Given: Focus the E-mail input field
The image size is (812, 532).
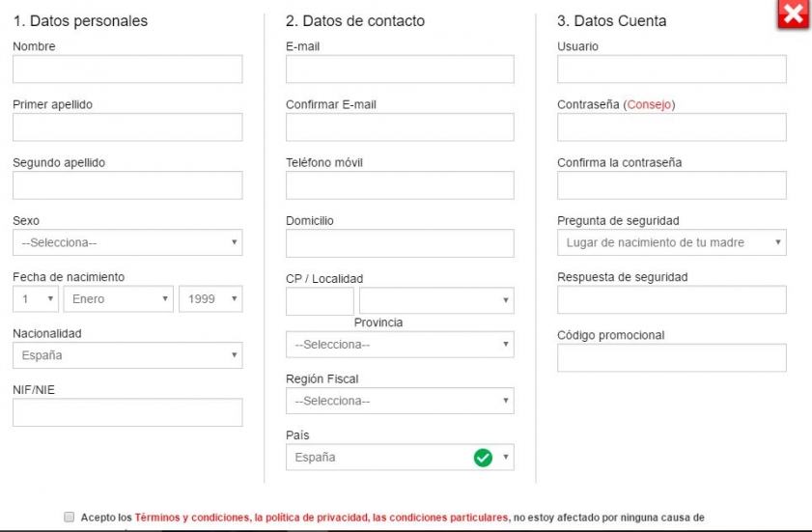Looking at the screenshot, I should tap(400, 69).
